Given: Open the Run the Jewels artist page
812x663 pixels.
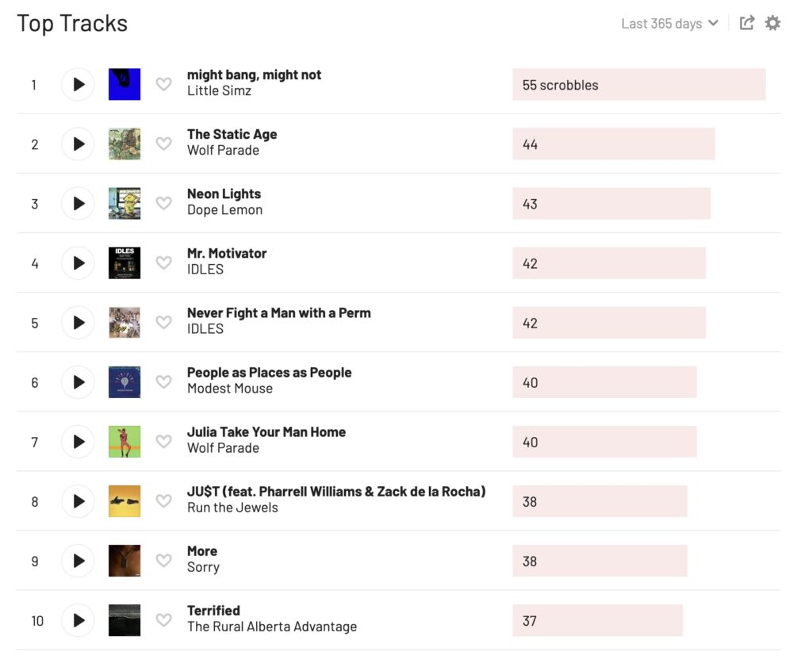Looking at the screenshot, I should click(x=232, y=508).
